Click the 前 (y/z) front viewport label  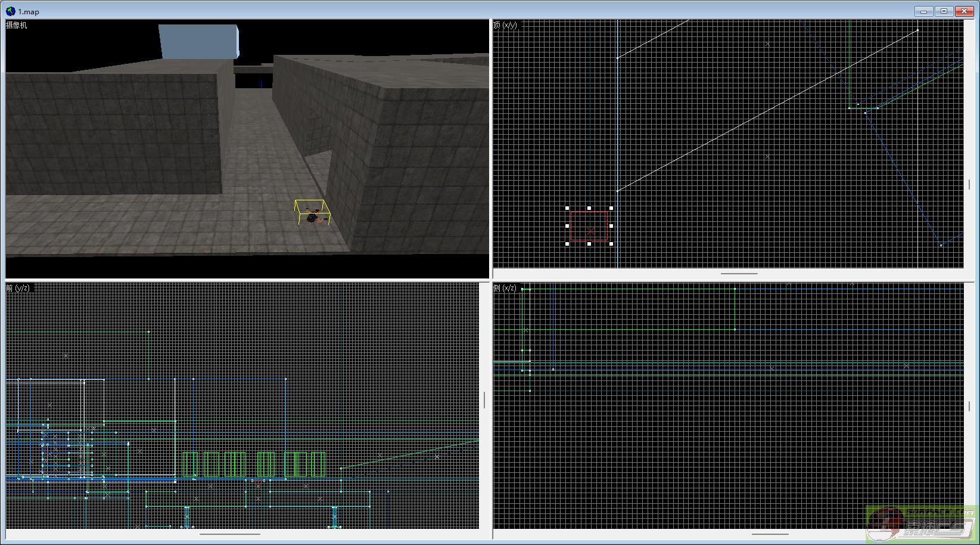point(18,288)
